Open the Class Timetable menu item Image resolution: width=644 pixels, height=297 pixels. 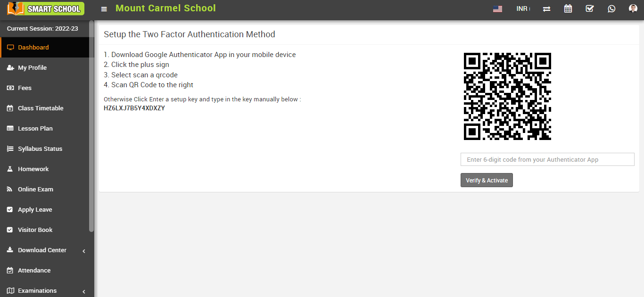pos(41,108)
